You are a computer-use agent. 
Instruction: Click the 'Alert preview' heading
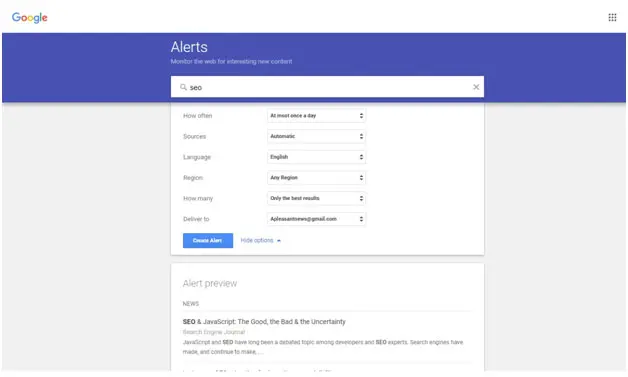pos(210,284)
